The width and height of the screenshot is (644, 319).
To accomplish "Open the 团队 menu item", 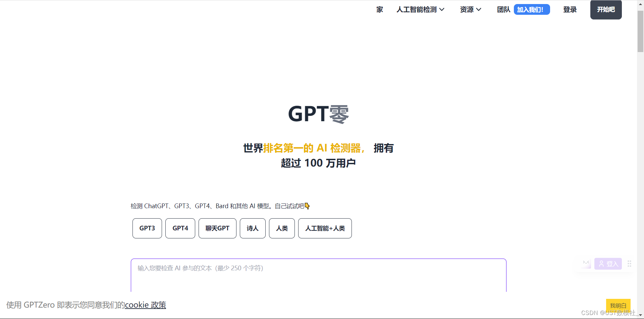I will [x=503, y=10].
